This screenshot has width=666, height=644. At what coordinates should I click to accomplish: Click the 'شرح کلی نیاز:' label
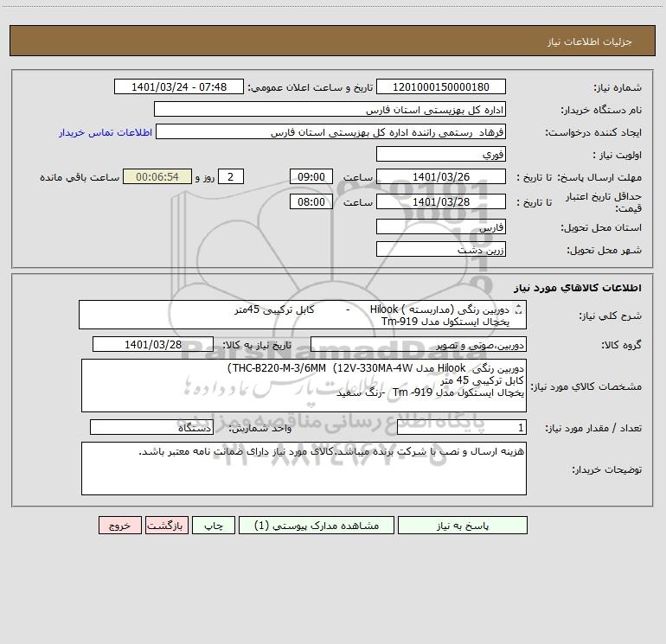click(x=611, y=316)
